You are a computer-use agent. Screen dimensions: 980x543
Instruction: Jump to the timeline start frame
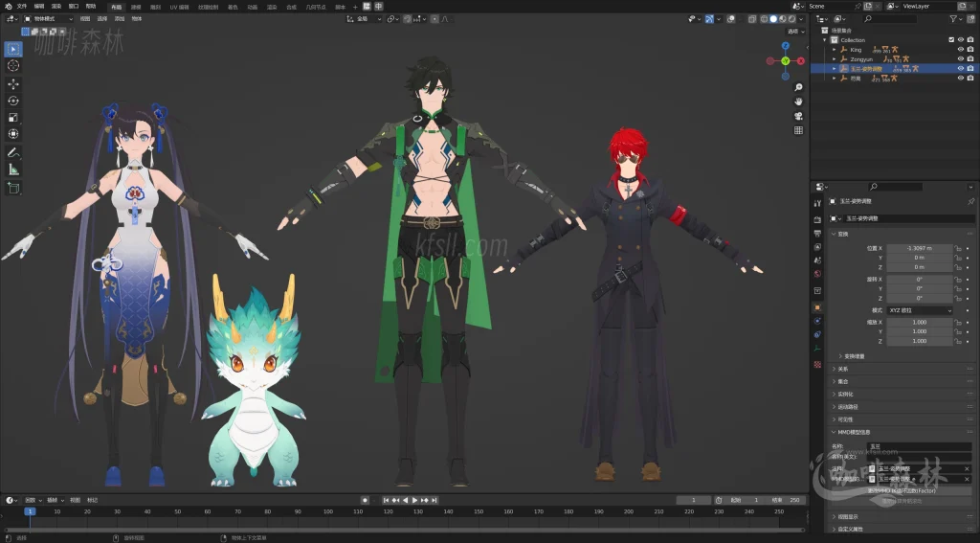(387, 501)
